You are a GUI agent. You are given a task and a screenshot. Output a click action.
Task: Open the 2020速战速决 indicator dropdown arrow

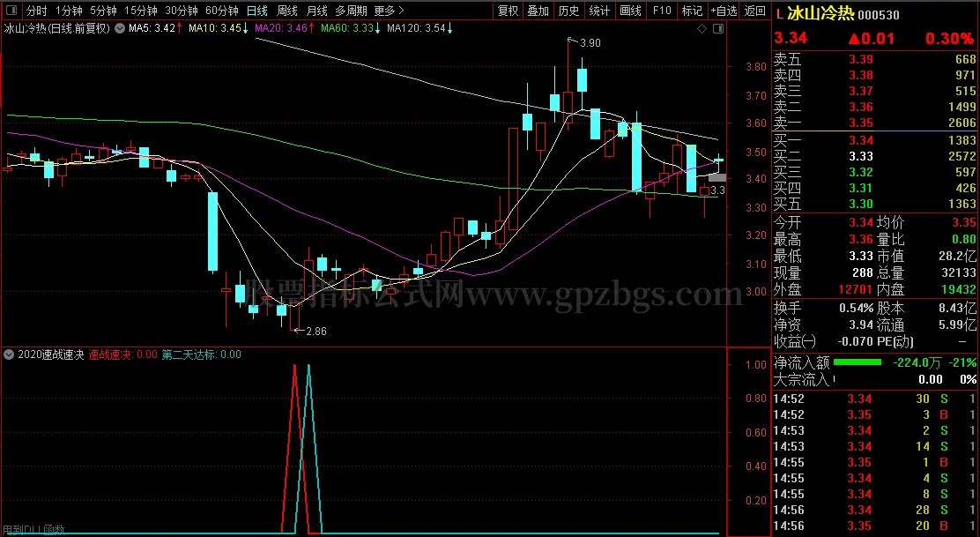(9, 354)
